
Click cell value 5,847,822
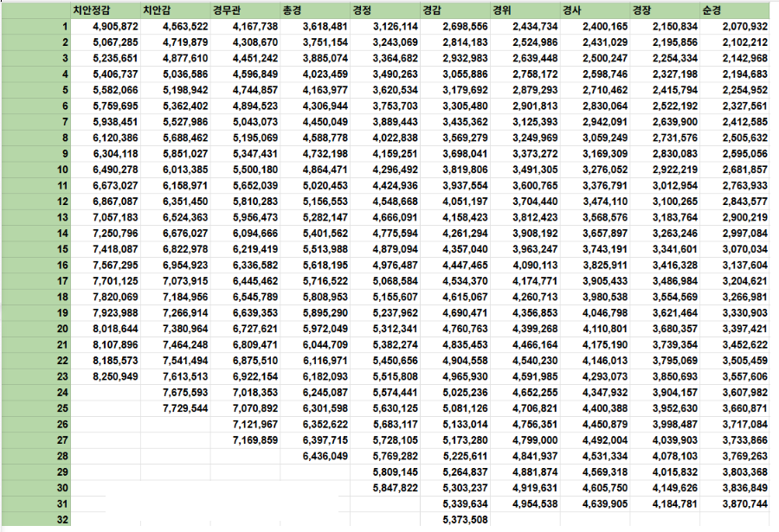click(x=396, y=488)
